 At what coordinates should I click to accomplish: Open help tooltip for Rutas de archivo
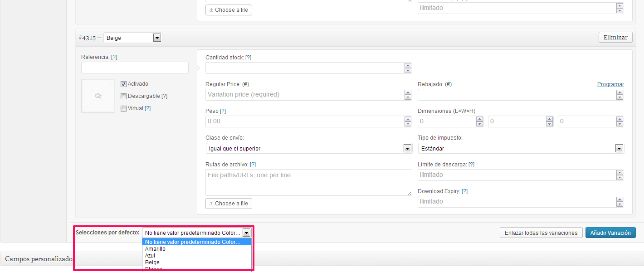pyautogui.click(x=253, y=165)
